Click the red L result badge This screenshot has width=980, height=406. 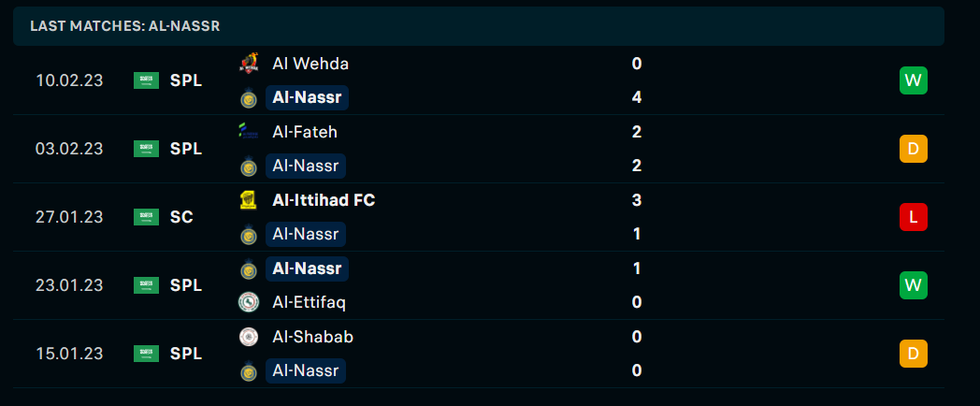point(913,217)
